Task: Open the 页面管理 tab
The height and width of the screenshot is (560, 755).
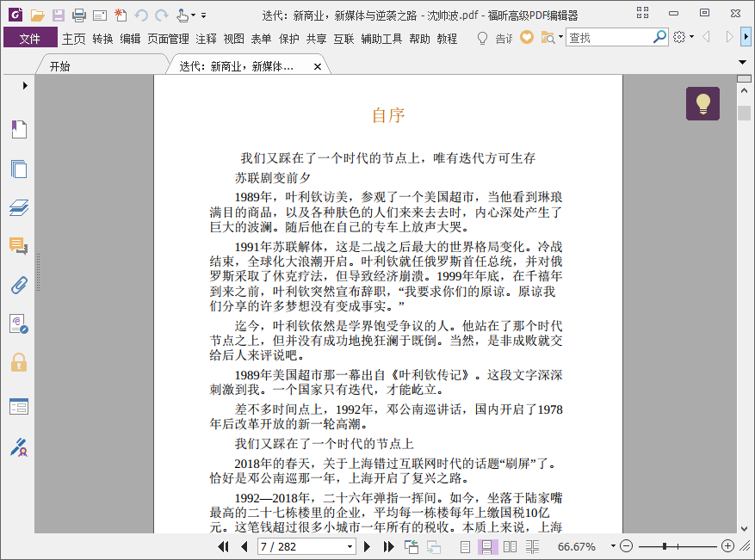Action: [168, 39]
